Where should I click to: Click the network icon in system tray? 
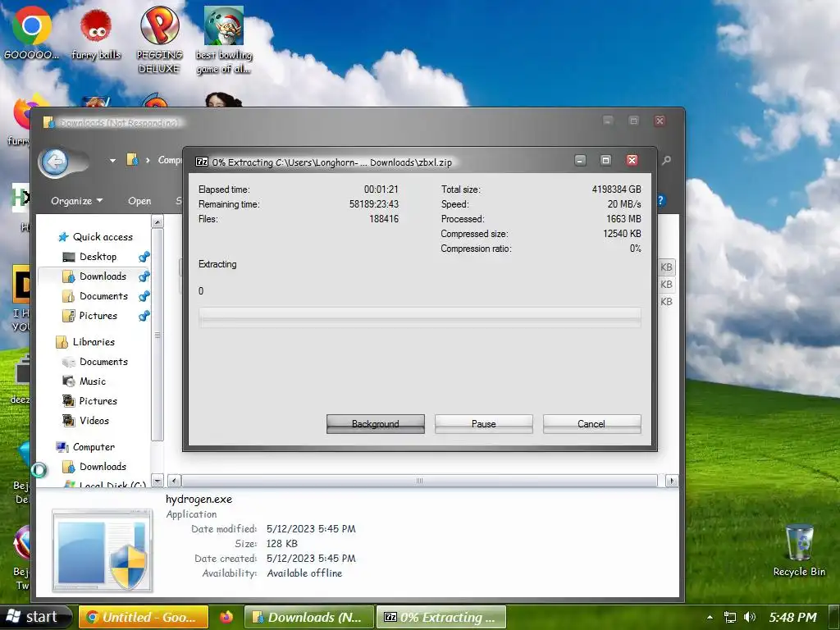click(x=729, y=617)
